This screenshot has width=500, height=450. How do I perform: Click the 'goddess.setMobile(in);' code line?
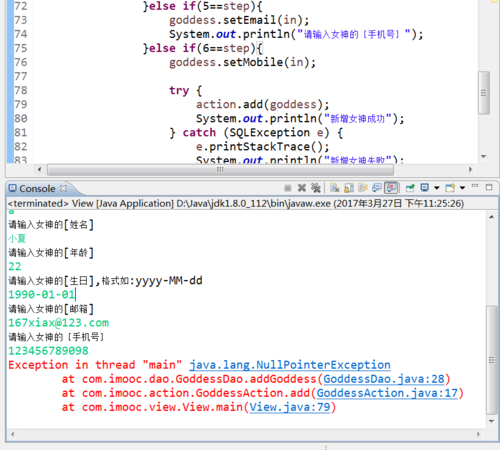click(242, 62)
